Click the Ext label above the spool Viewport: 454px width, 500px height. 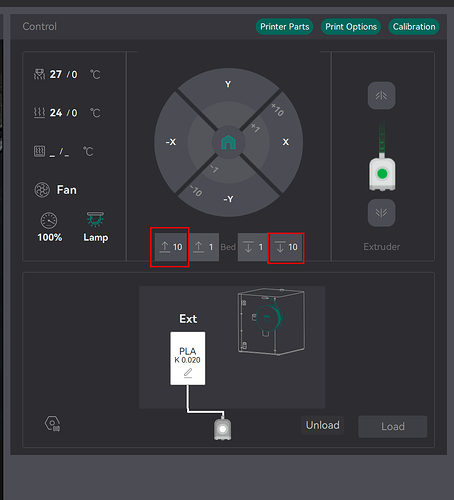(188, 319)
